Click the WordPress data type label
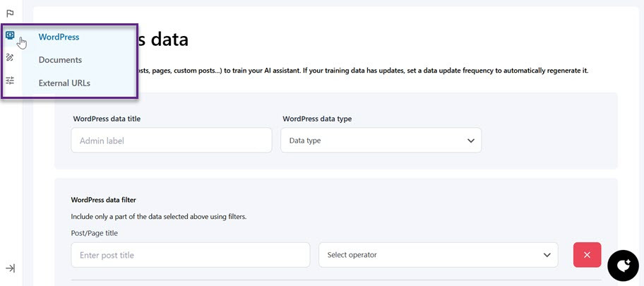 pos(317,119)
